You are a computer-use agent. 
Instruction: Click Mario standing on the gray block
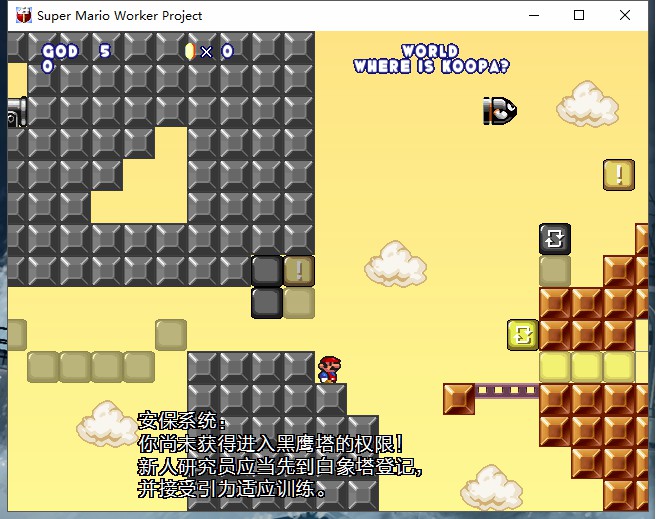(330, 370)
